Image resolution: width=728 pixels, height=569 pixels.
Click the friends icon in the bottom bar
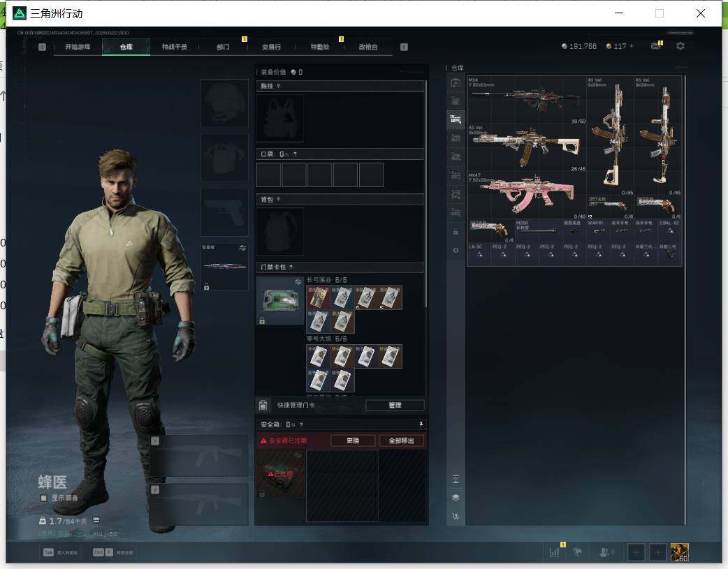click(x=605, y=552)
